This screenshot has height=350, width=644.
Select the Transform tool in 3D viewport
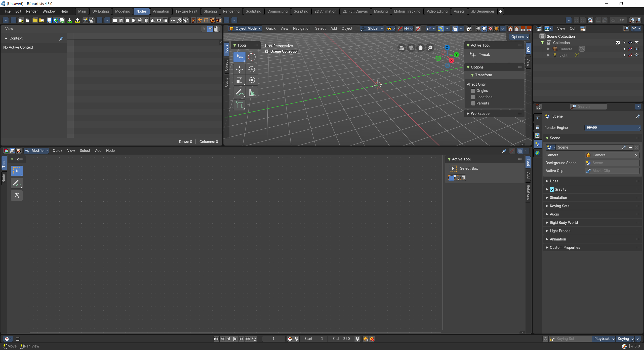[252, 80]
